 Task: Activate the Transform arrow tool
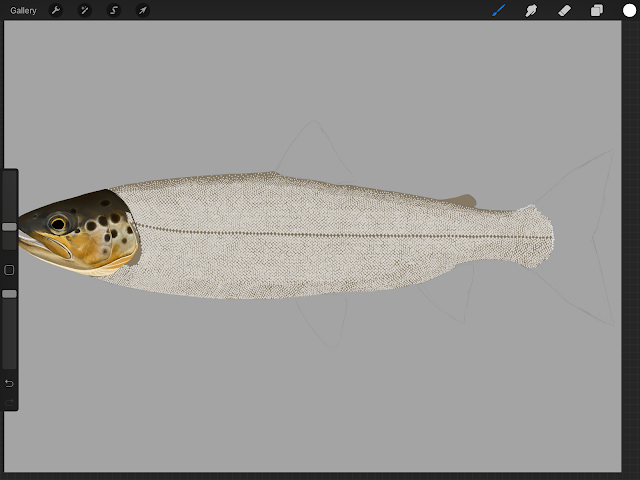143,10
